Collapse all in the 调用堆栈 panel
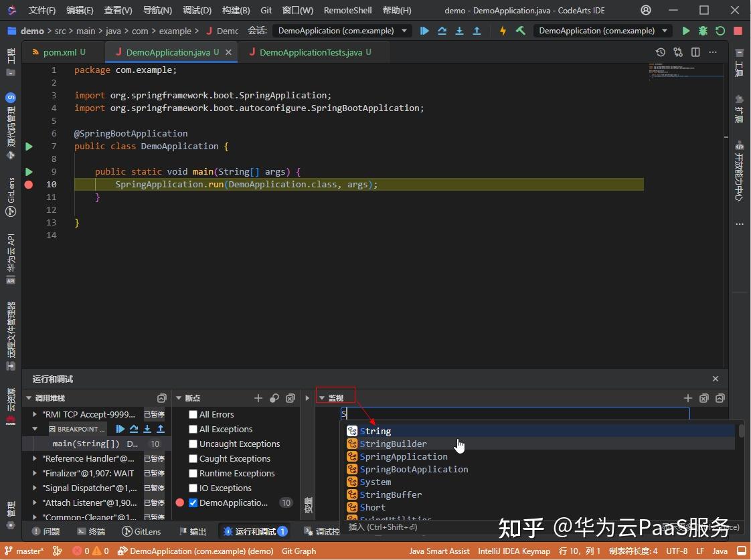 click(162, 398)
